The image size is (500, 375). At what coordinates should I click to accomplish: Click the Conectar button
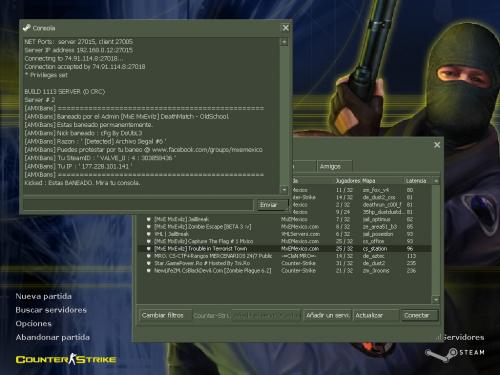(419, 315)
